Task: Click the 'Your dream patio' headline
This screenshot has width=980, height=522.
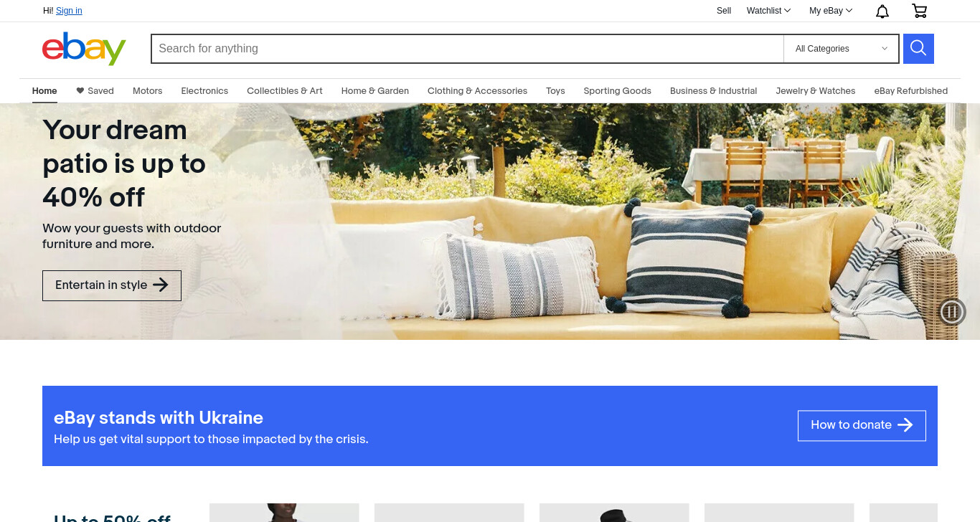Action: click(x=124, y=163)
